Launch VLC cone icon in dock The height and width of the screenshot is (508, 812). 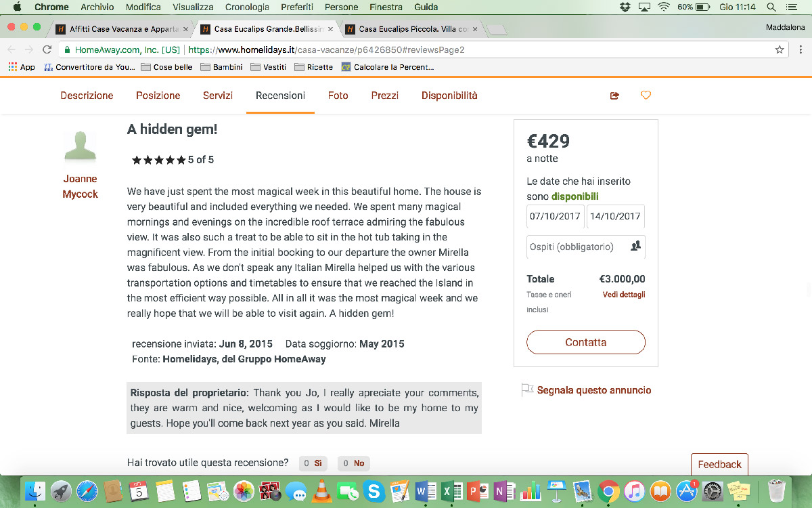click(322, 490)
